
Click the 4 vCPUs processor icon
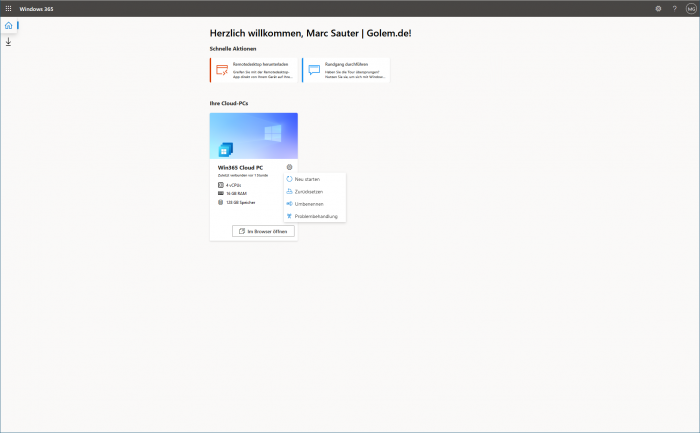click(221, 185)
